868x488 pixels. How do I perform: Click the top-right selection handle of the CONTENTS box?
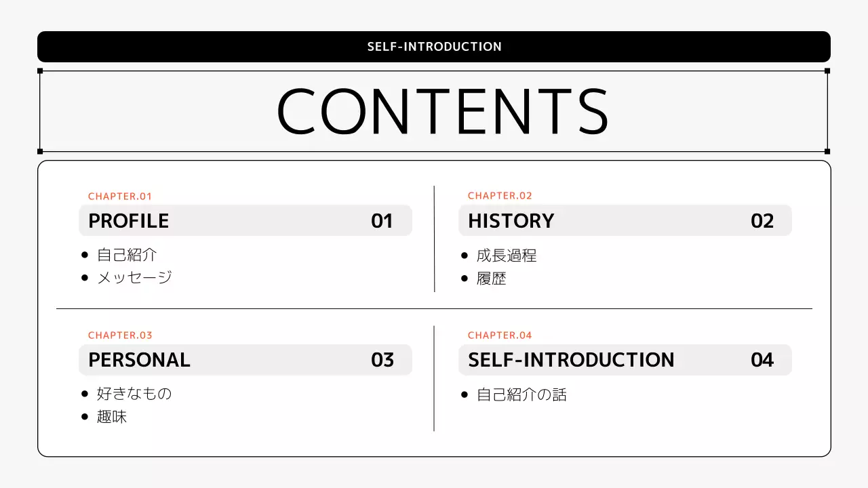click(x=827, y=70)
